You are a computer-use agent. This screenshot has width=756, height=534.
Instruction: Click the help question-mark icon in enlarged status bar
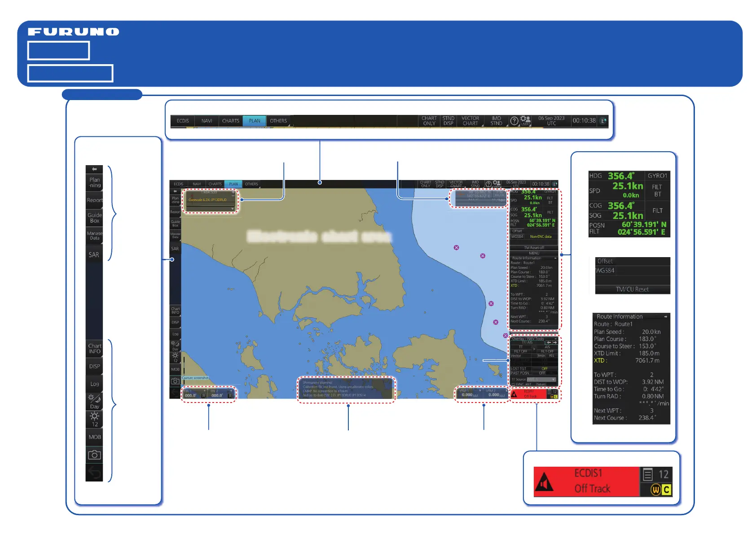coord(514,121)
